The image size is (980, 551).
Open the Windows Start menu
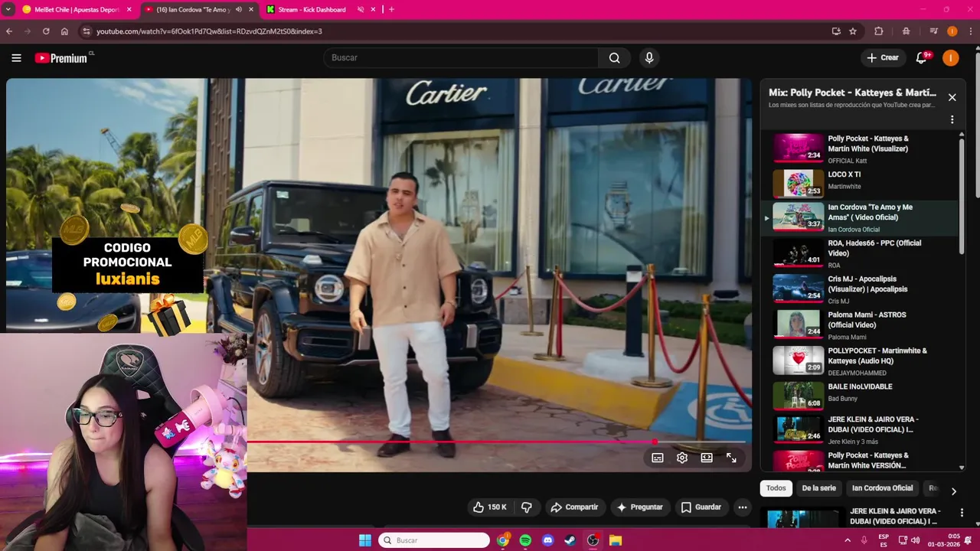(x=365, y=540)
